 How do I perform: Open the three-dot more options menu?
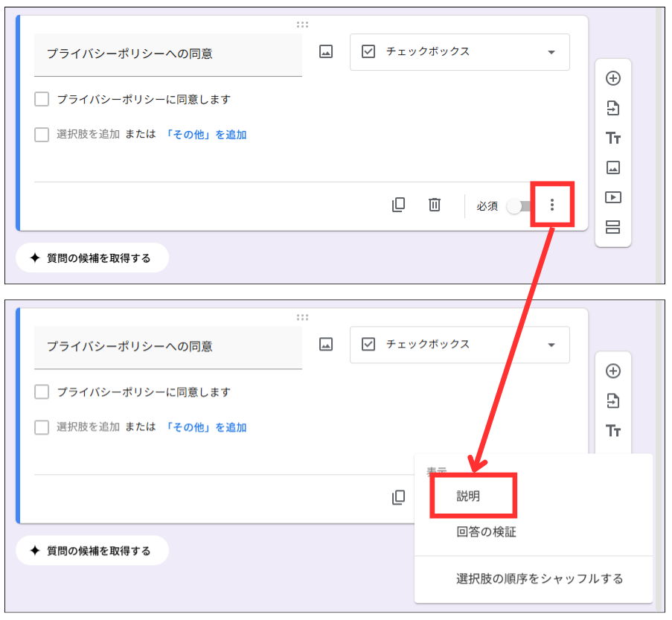[552, 205]
